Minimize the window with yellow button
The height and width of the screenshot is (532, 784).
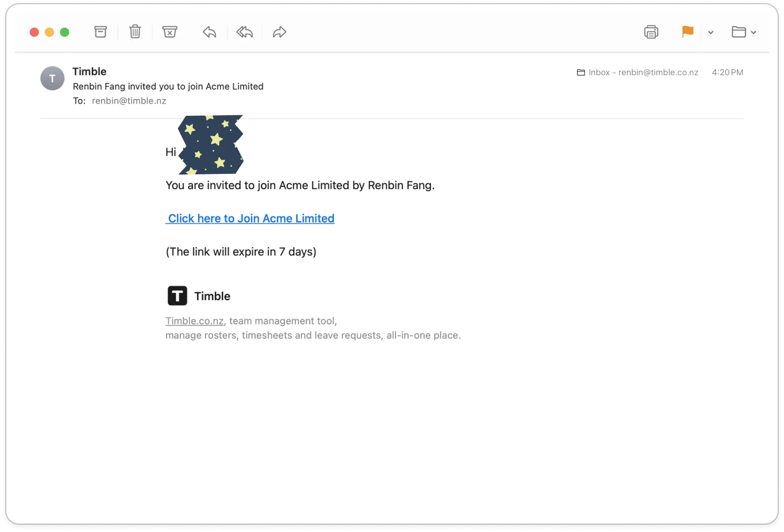(50, 32)
